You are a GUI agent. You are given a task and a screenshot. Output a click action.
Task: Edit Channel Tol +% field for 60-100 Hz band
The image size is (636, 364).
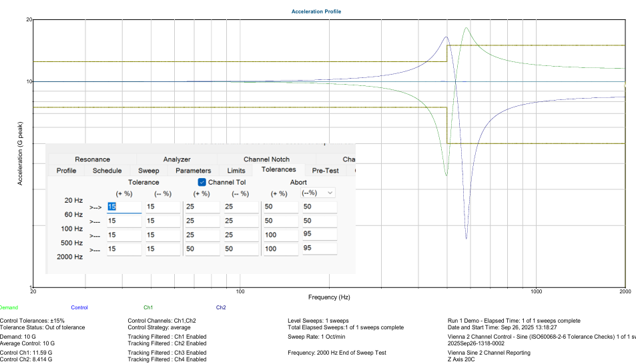(202, 221)
